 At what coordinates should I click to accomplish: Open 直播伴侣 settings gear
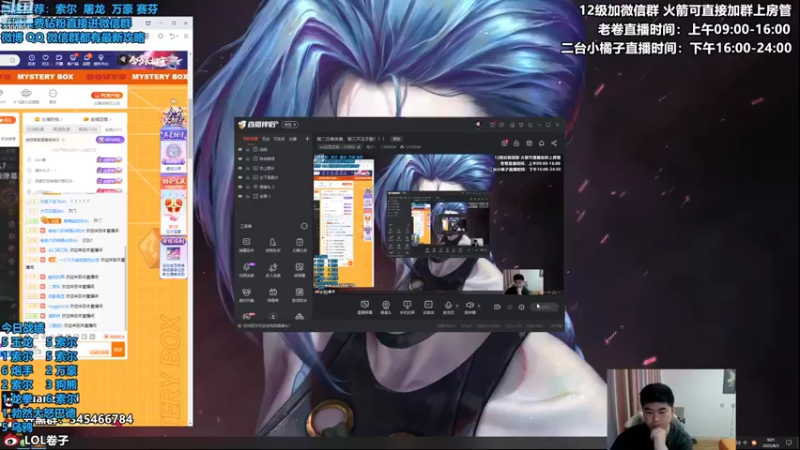pyautogui.click(x=521, y=307)
